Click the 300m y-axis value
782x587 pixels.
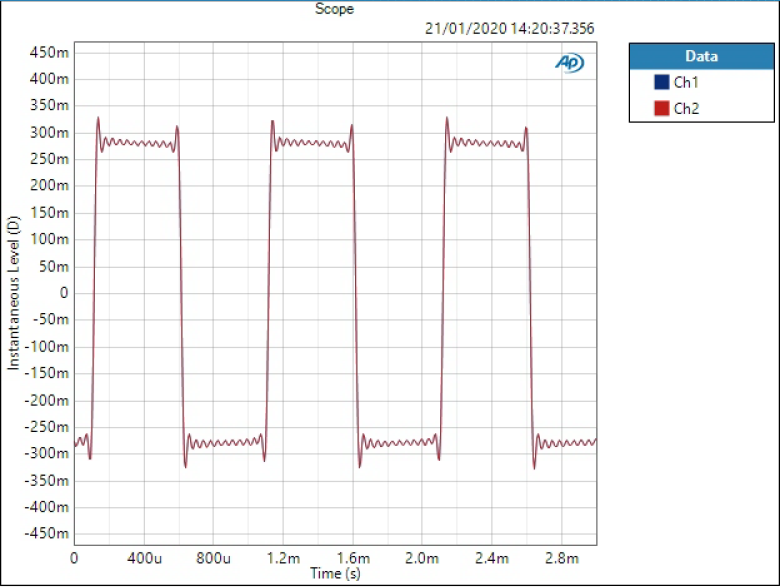coord(49,133)
